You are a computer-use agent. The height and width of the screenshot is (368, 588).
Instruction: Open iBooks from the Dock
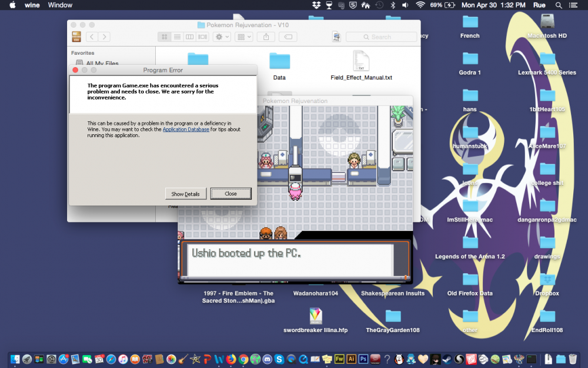135,359
